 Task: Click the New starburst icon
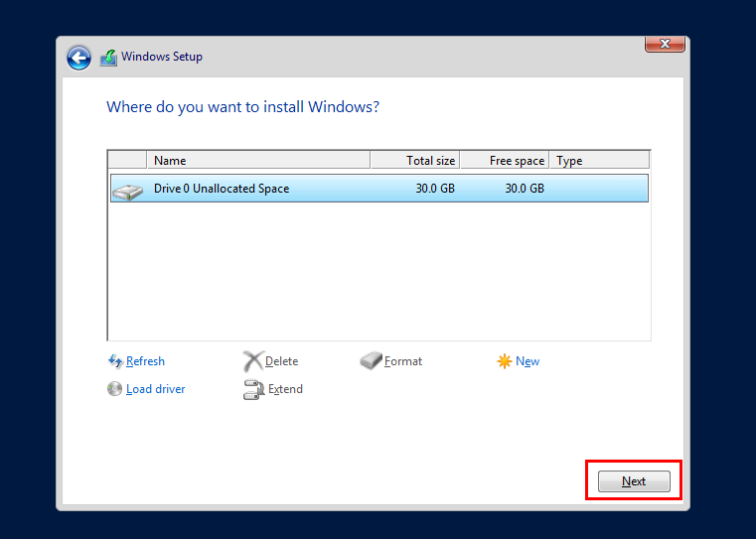click(505, 361)
